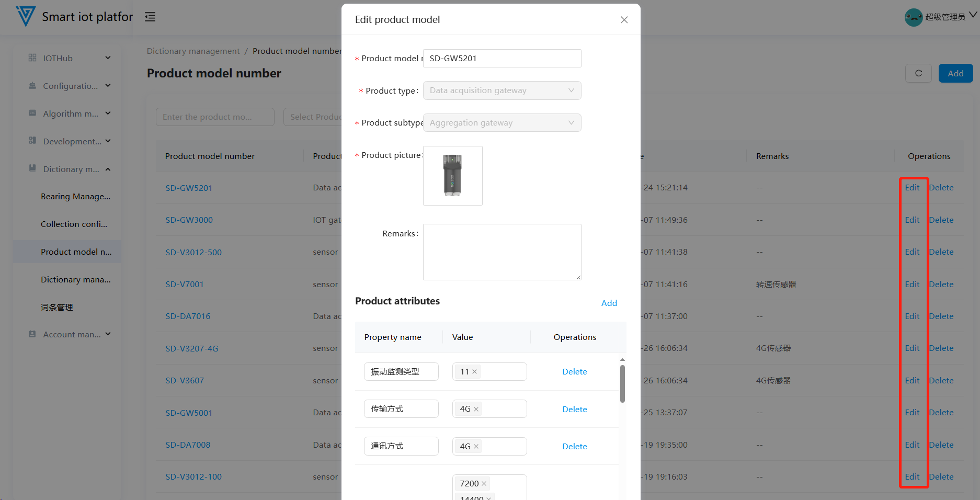This screenshot has height=500, width=980.
Task: Remove the 4G tag in 传输方式 row
Action: pos(476,410)
